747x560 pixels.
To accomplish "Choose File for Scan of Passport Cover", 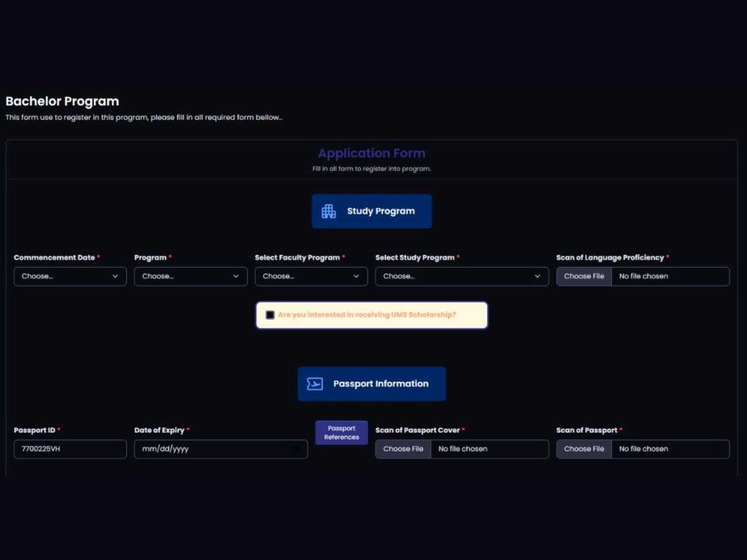I will pos(403,449).
